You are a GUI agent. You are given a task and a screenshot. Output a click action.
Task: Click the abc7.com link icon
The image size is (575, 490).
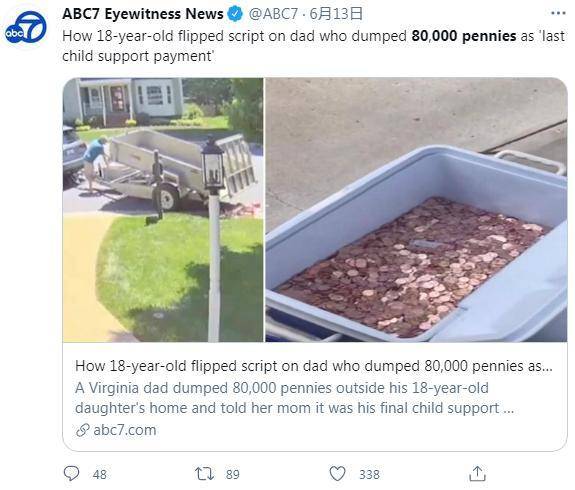tap(83, 430)
